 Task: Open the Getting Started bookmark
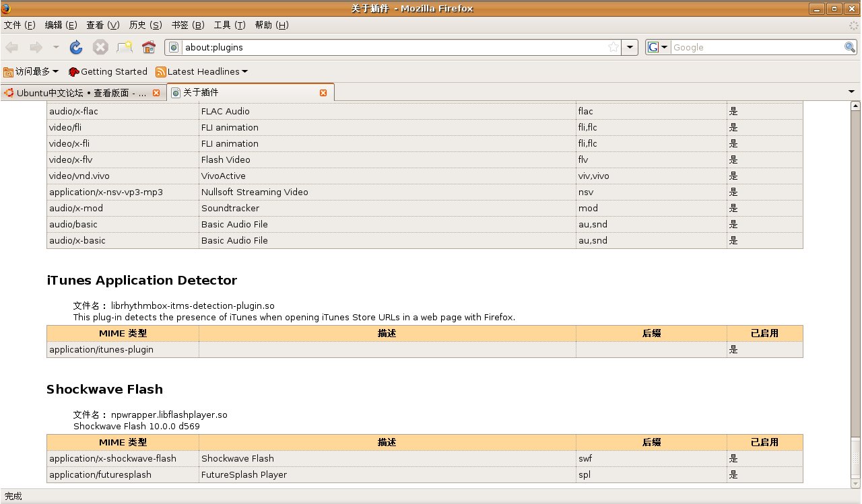pyautogui.click(x=108, y=71)
